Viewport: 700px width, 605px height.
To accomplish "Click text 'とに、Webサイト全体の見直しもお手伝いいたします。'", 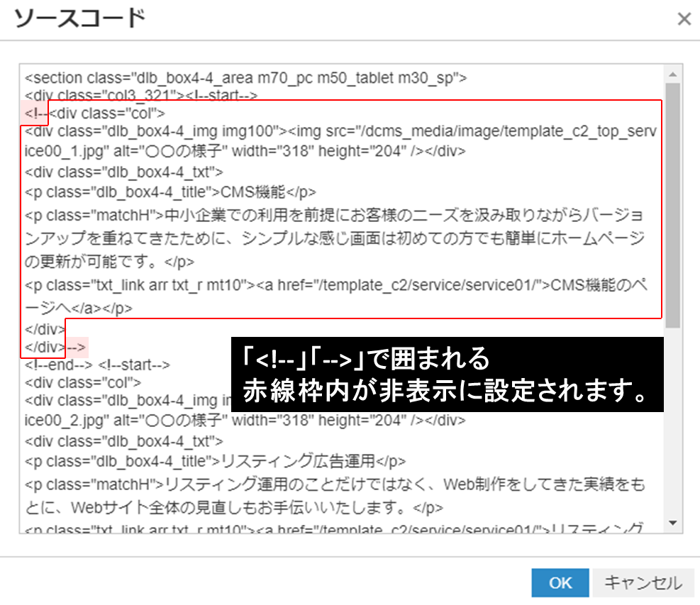I will [216, 508].
